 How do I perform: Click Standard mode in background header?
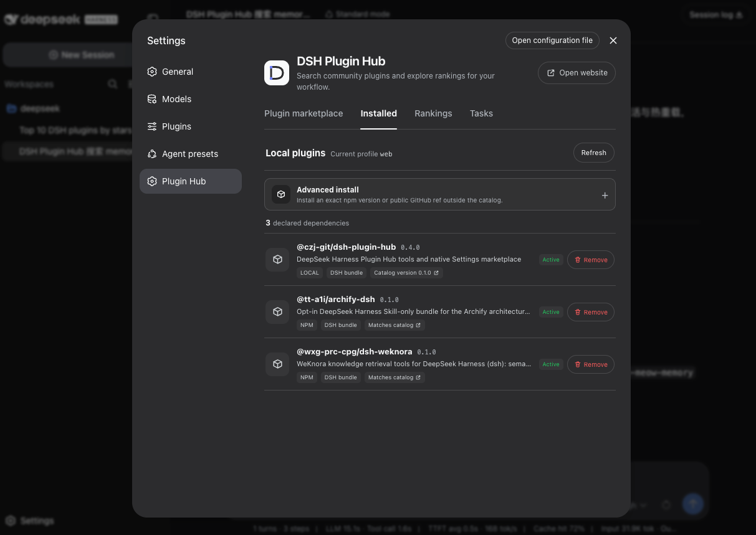pyautogui.click(x=357, y=14)
